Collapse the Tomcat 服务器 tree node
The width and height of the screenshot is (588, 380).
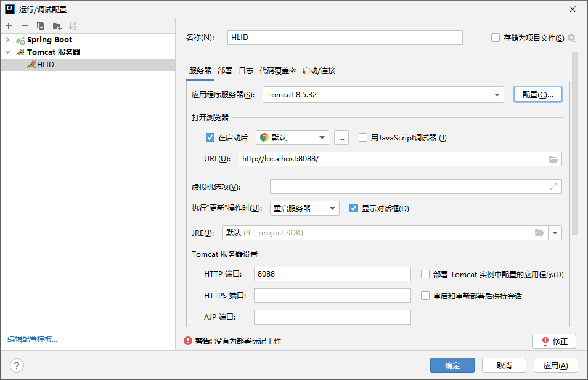click(x=7, y=52)
